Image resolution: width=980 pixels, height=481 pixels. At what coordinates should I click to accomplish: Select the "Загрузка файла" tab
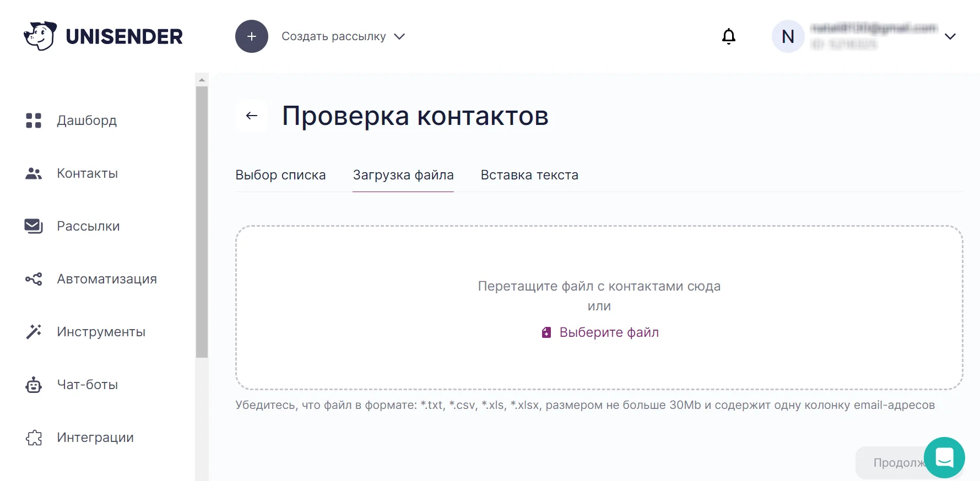click(x=403, y=175)
